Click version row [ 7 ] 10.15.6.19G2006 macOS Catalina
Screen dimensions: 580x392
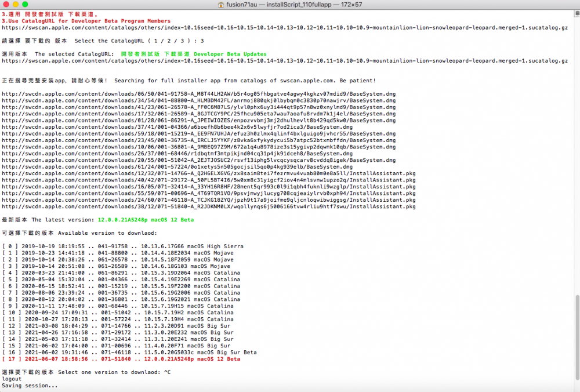(121, 293)
